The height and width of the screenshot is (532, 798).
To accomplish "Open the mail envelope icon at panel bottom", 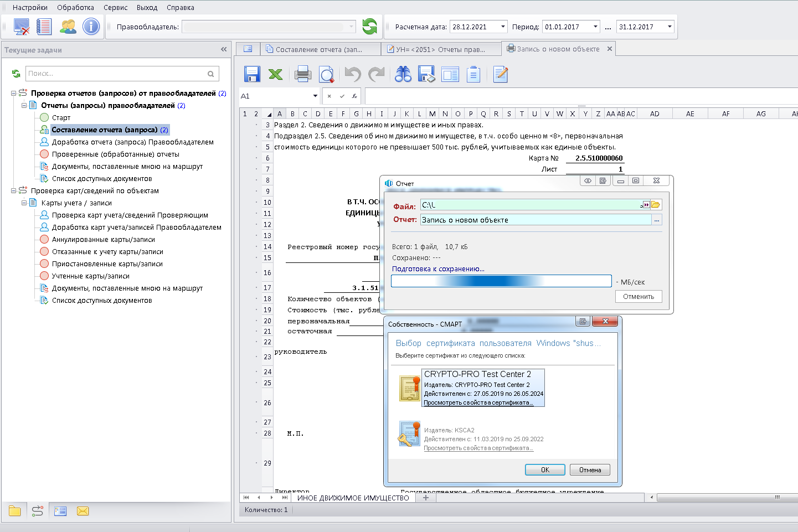I will pyautogui.click(x=83, y=511).
